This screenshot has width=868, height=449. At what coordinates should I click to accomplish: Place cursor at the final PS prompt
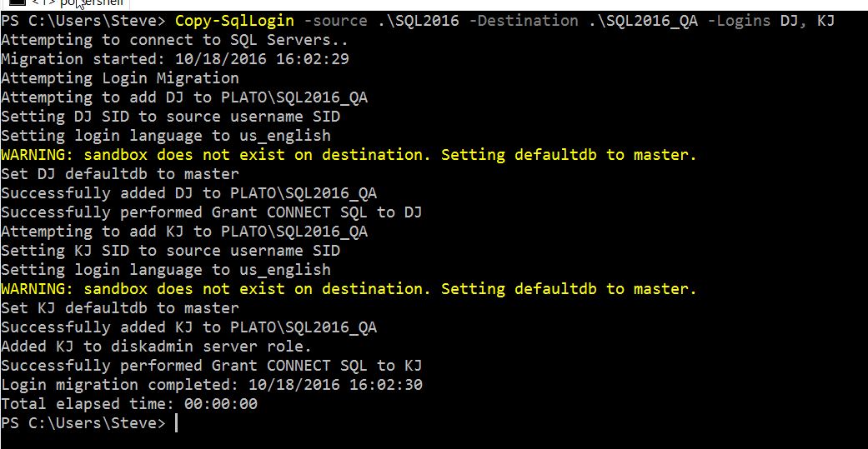(x=176, y=423)
